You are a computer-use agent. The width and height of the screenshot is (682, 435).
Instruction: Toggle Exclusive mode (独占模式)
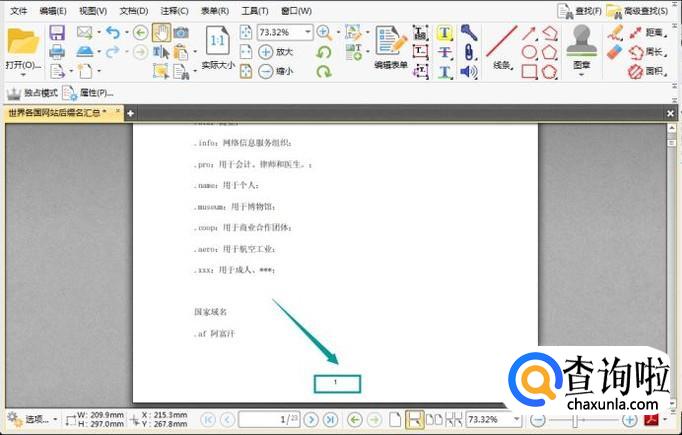tap(32, 93)
